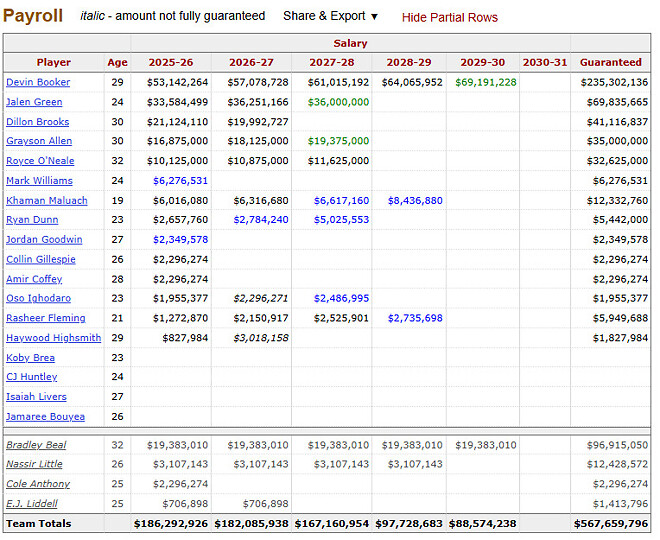Select the Grayson Allen link
The width and height of the screenshot is (660, 540).
(39, 141)
